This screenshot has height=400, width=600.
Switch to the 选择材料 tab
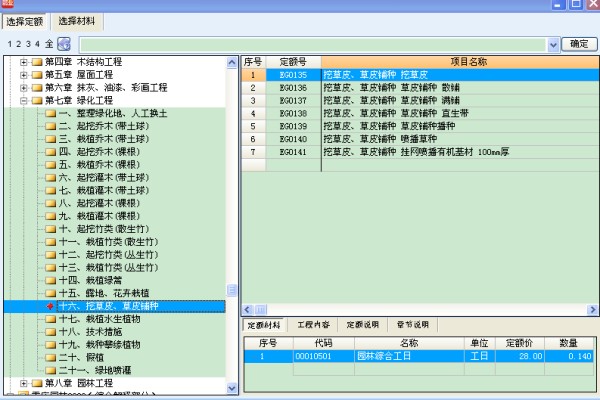pyautogui.click(x=77, y=21)
